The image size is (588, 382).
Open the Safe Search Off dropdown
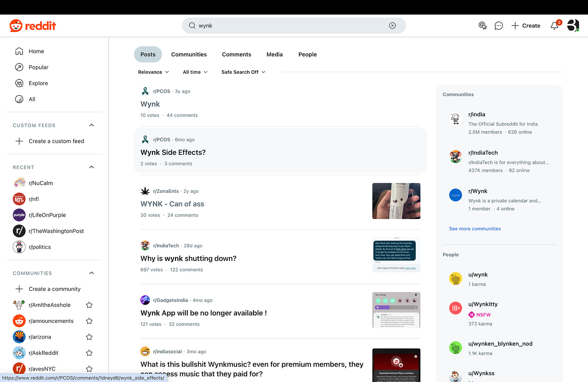(244, 72)
